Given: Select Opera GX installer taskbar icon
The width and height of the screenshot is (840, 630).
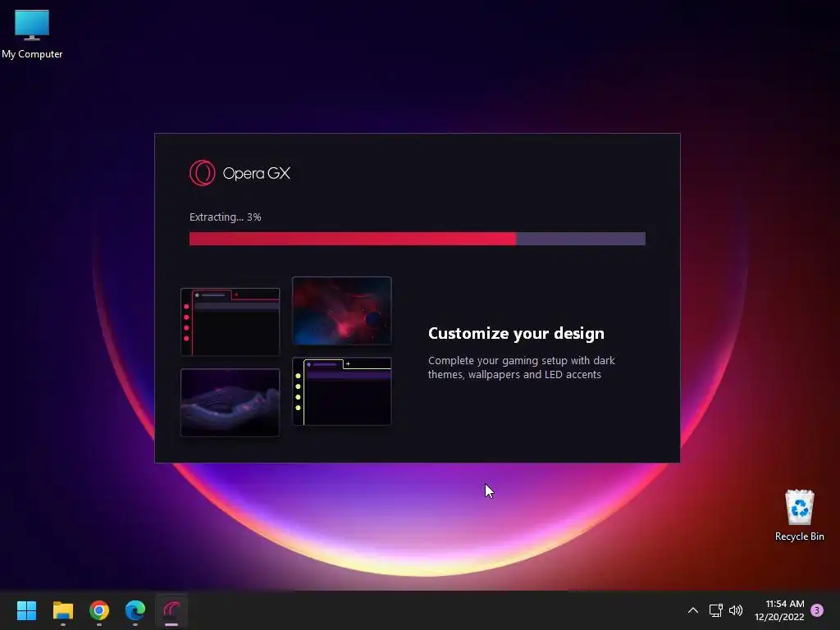Looking at the screenshot, I should coord(171,610).
